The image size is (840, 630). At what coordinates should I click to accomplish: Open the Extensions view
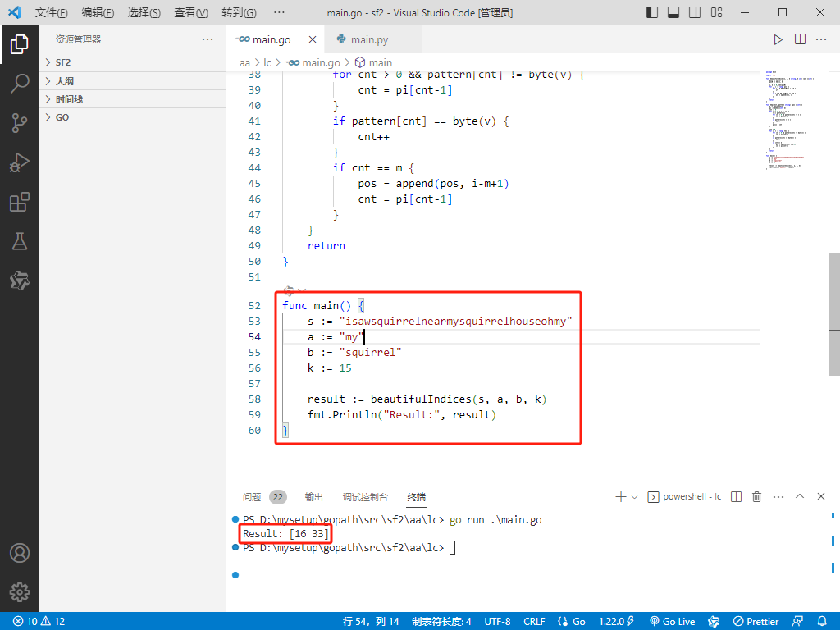[x=20, y=202]
